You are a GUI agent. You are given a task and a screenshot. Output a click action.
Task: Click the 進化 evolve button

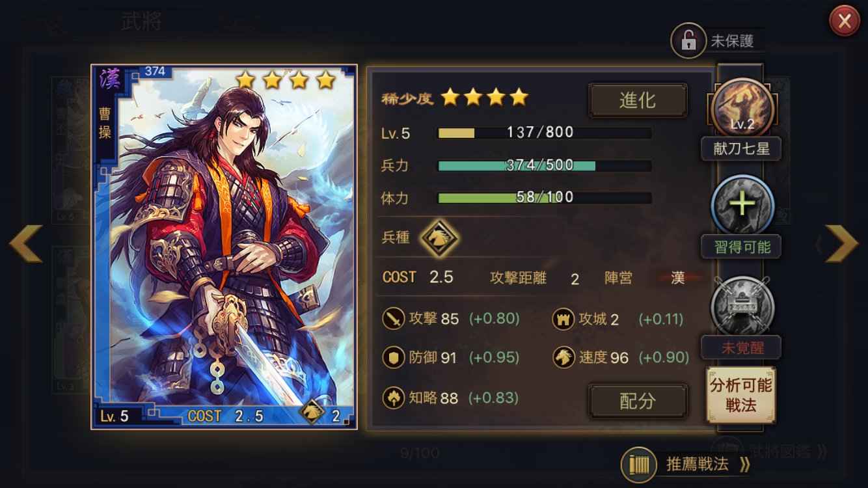pyautogui.click(x=638, y=101)
